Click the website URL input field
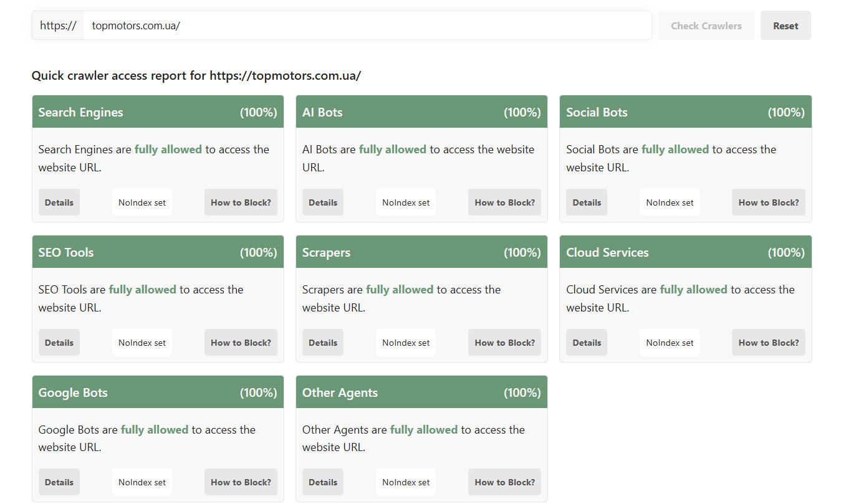The image size is (841, 504). pyautogui.click(x=368, y=26)
